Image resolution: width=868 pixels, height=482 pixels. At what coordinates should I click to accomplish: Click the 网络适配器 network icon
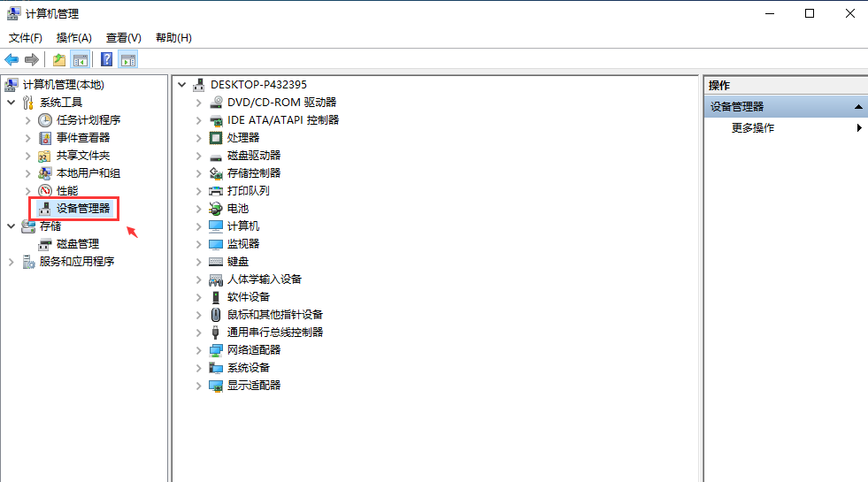click(x=216, y=350)
